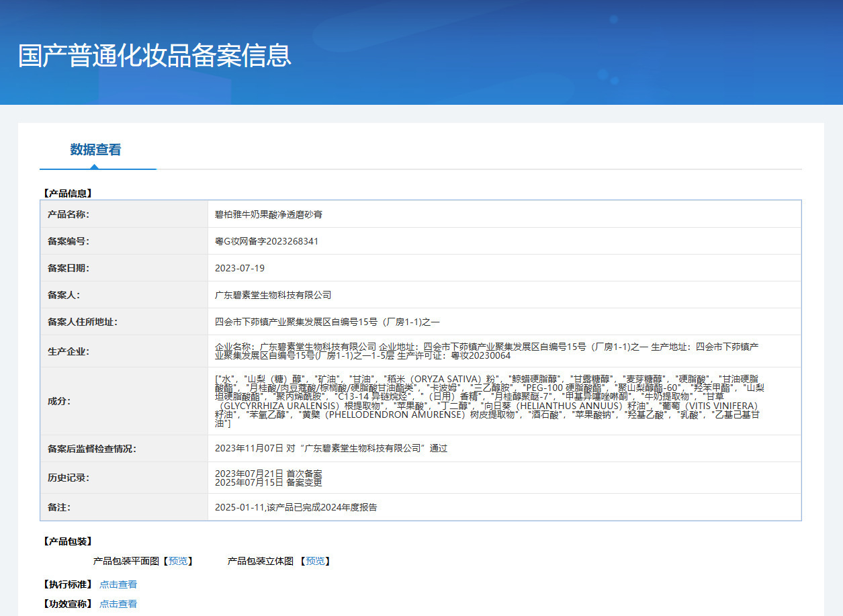Select 广东碧素堂生物科技有限公司 in the 备案人 row
The width and height of the screenshot is (843, 616).
pos(273,295)
